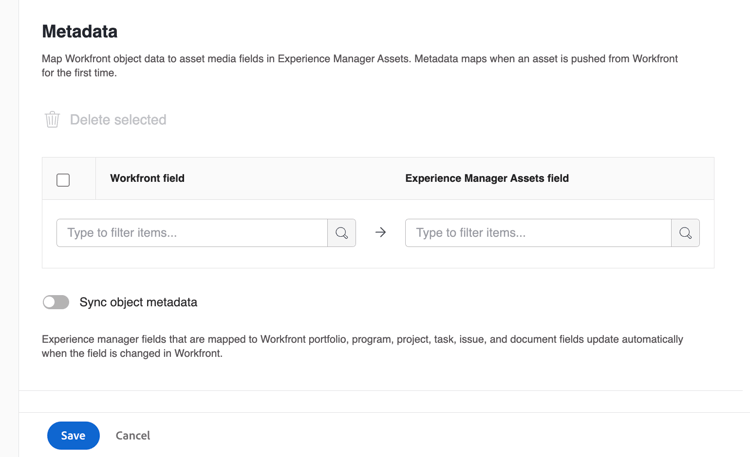
Task: Focus the "Type to filter items..." Workfront input
Action: [x=192, y=233]
